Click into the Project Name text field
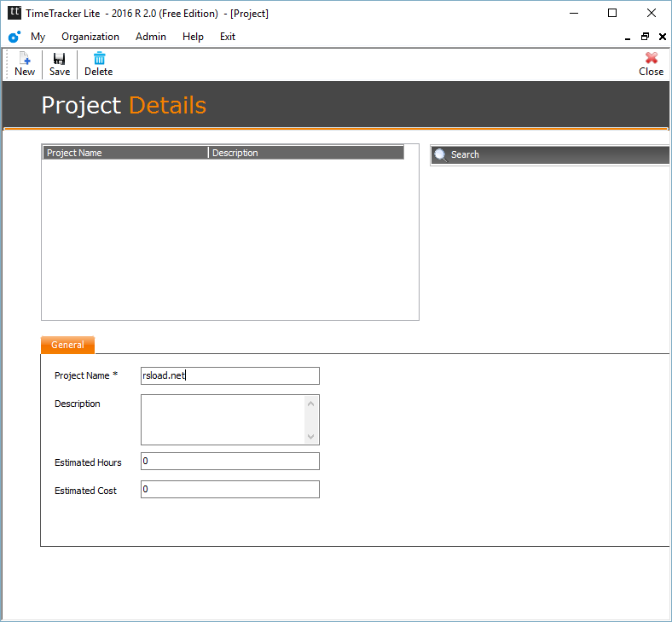Image resolution: width=672 pixels, height=622 pixels. (230, 376)
